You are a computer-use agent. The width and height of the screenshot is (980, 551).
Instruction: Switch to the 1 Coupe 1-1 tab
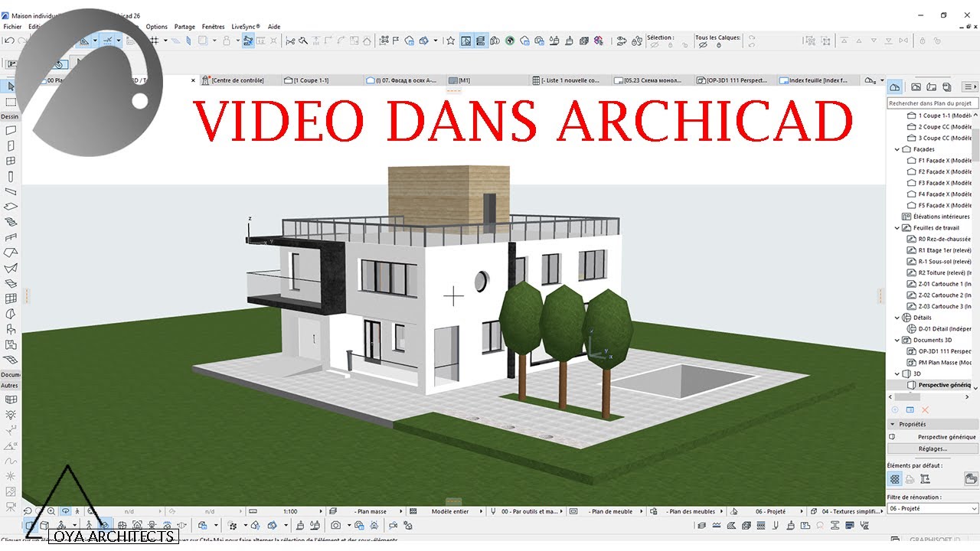point(322,80)
